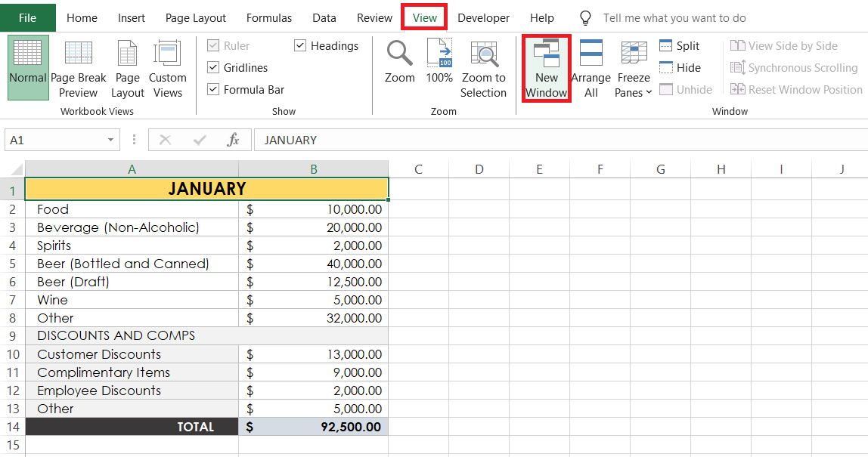The height and width of the screenshot is (457, 868).
Task: Select the Beer (Draft) cell
Action: coord(132,282)
